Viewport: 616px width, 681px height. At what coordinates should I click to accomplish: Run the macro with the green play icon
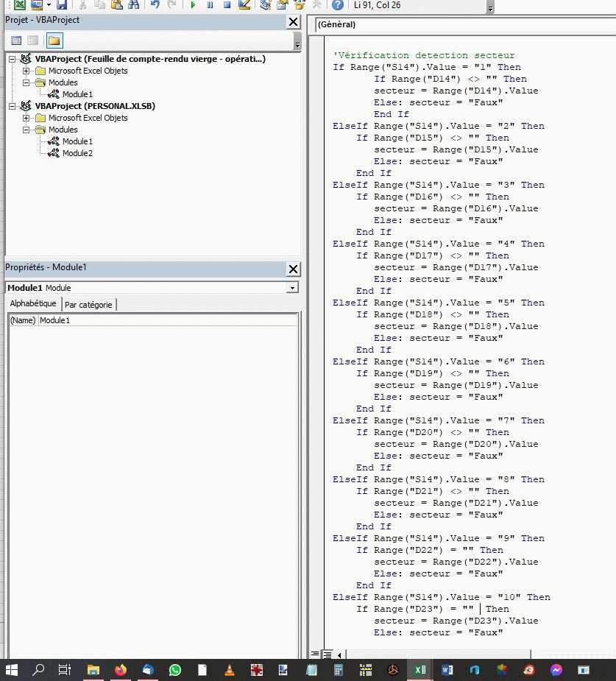click(193, 4)
